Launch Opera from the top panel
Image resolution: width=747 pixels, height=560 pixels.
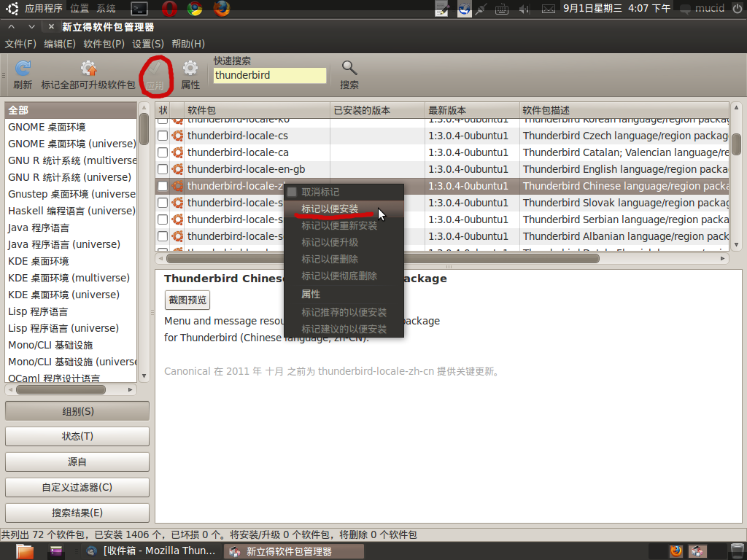click(x=169, y=9)
